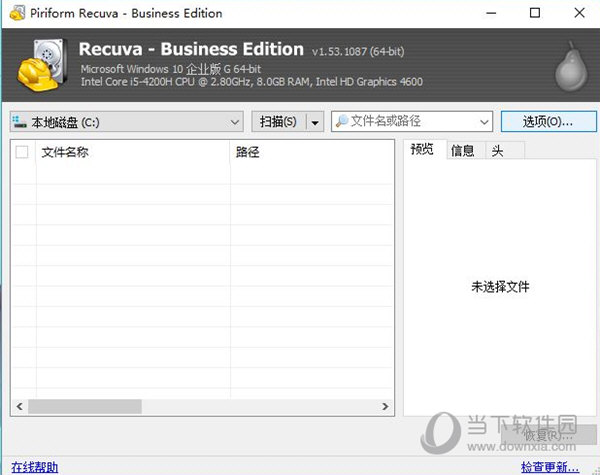
Task: Close the Recuva window
Action: point(579,13)
